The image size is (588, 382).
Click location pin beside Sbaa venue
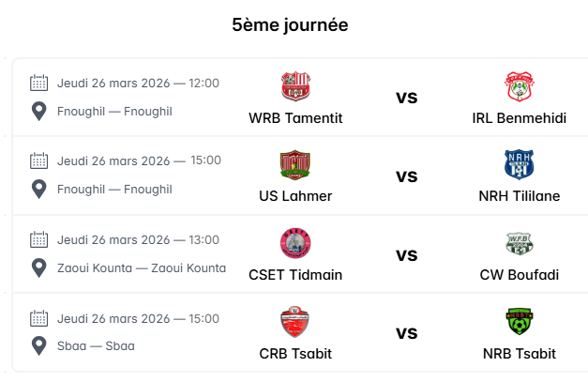coord(38,345)
